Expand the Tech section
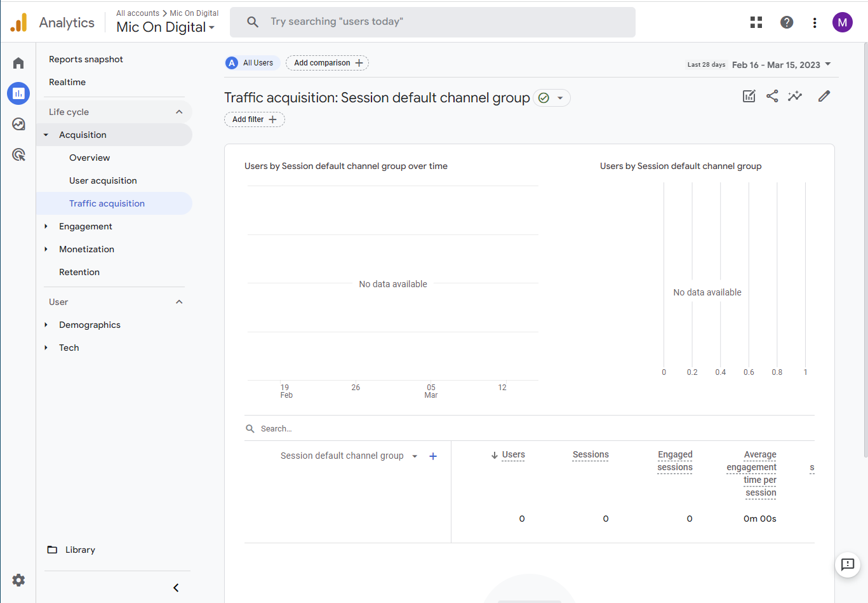Viewport: 868px width, 603px height. tap(46, 348)
